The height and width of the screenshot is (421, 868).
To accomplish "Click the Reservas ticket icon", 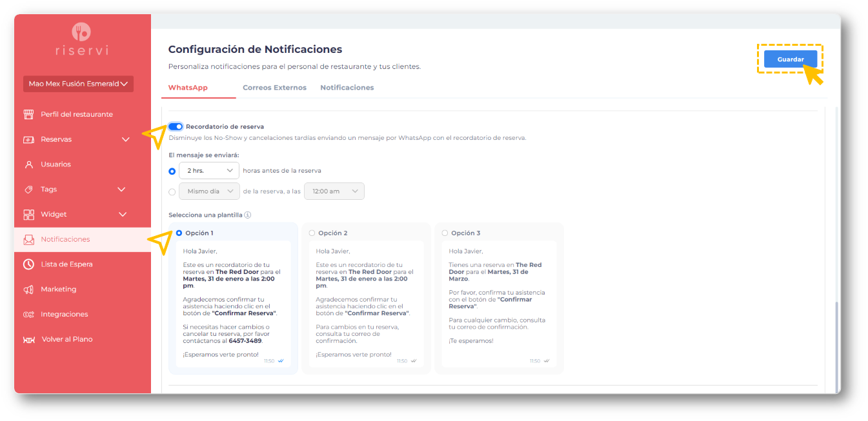I will point(28,139).
